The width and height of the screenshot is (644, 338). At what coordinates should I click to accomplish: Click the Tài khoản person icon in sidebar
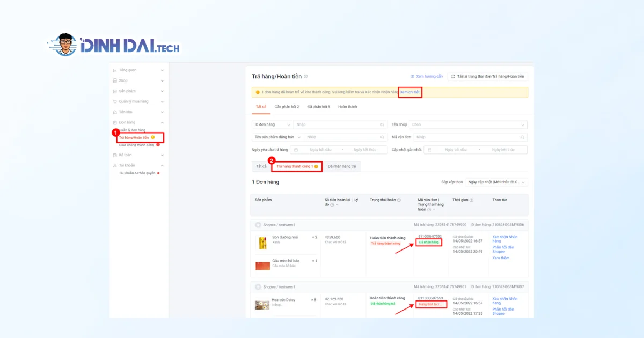(115, 165)
